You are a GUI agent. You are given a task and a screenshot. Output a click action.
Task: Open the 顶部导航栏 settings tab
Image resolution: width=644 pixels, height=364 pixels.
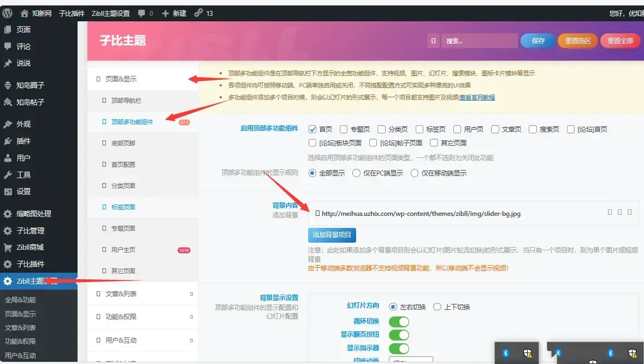[143, 101]
